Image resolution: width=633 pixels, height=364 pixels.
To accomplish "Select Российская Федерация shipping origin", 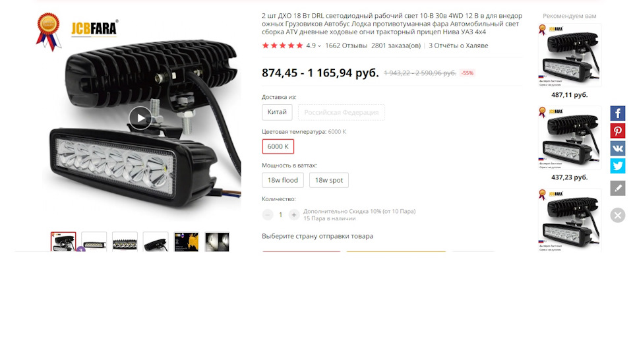I will 342,112.
